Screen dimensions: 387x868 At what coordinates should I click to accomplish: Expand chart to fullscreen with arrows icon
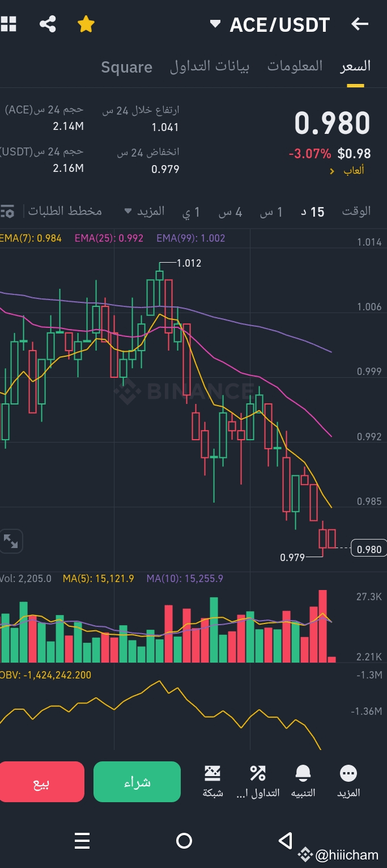coord(12,541)
